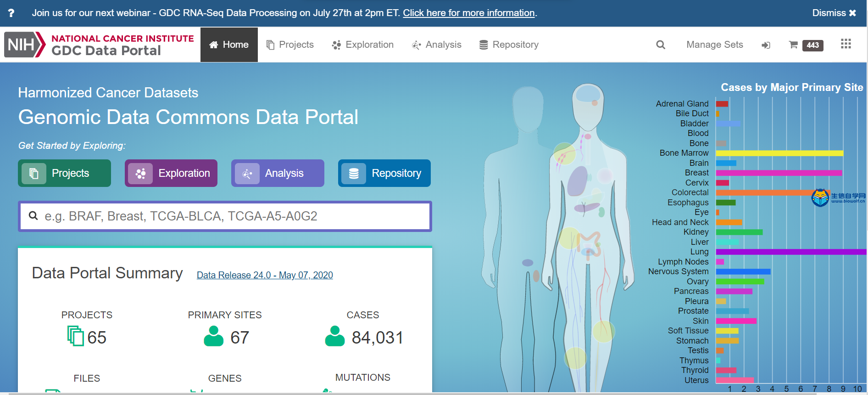Click the Adrenal Gland label
The height and width of the screenshot is (395, 868).
[x=682, y=104]
